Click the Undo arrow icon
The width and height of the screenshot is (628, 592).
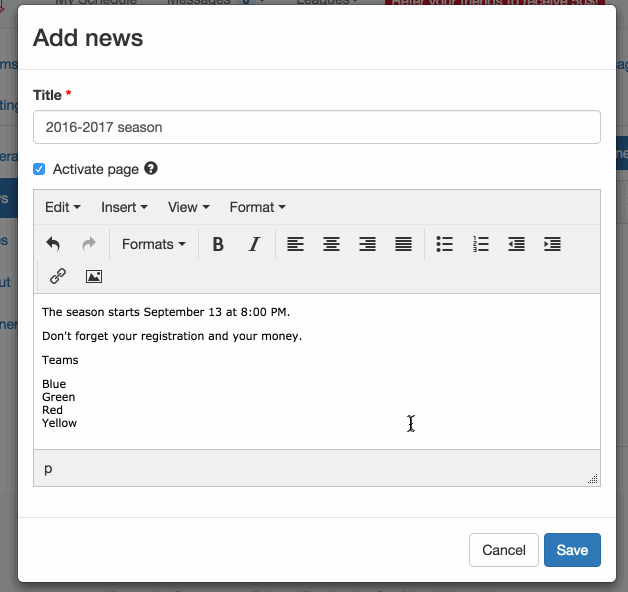click(53, 244)
